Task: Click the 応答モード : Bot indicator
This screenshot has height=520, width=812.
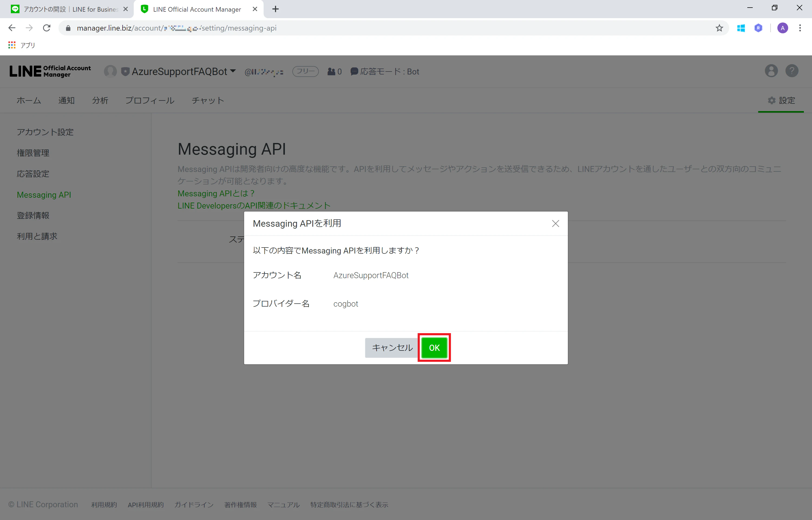Action: [x=385, y=71]
